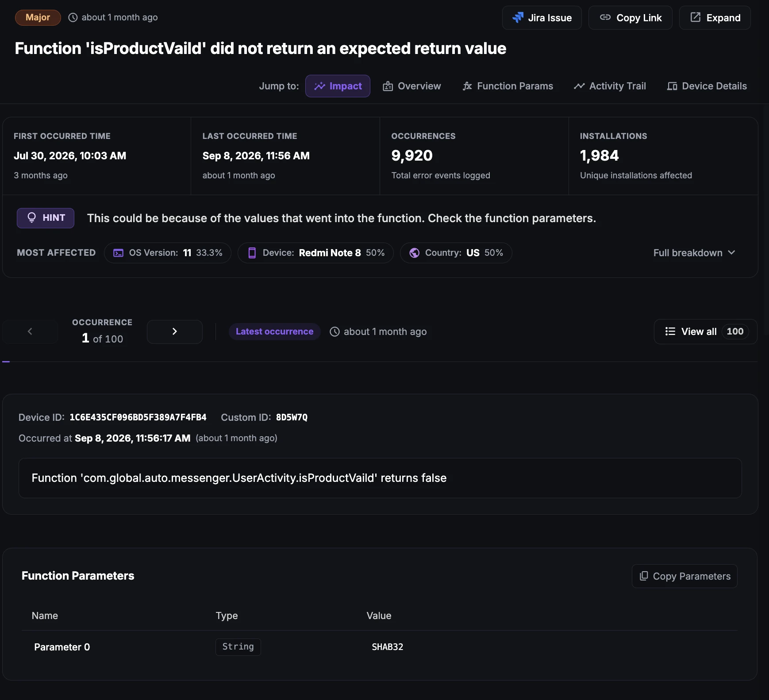This screenshot has height=700, width=769.
Task: Click the last occurred time Sep 8, 2026, 11:56 AM
Action: click(x=256, y=156)
